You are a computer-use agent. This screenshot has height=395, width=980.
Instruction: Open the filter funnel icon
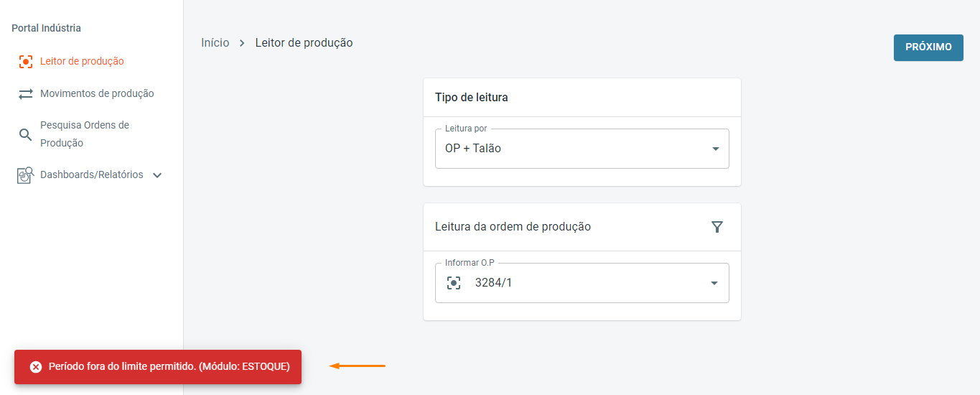coord(717,227)
